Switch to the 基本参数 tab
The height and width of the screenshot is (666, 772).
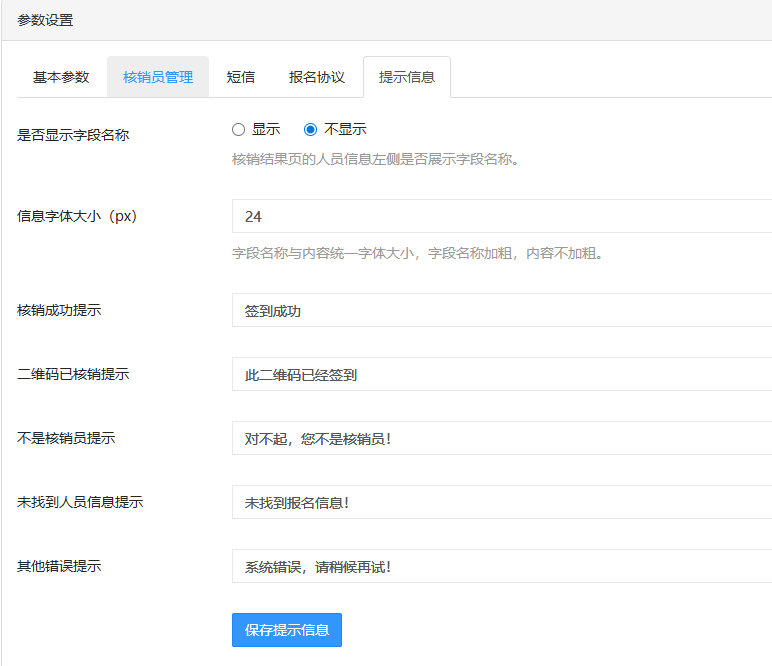pyautogui.click(x=61, y=77)
